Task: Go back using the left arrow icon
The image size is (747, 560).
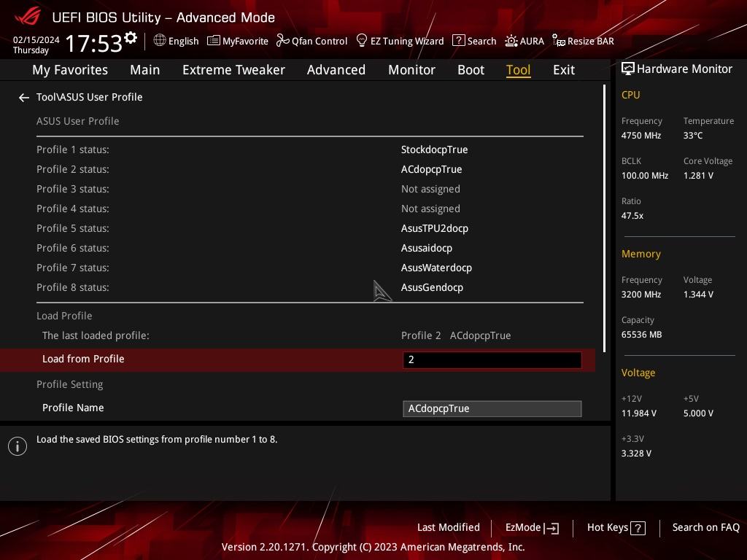Action: [24, 98]
